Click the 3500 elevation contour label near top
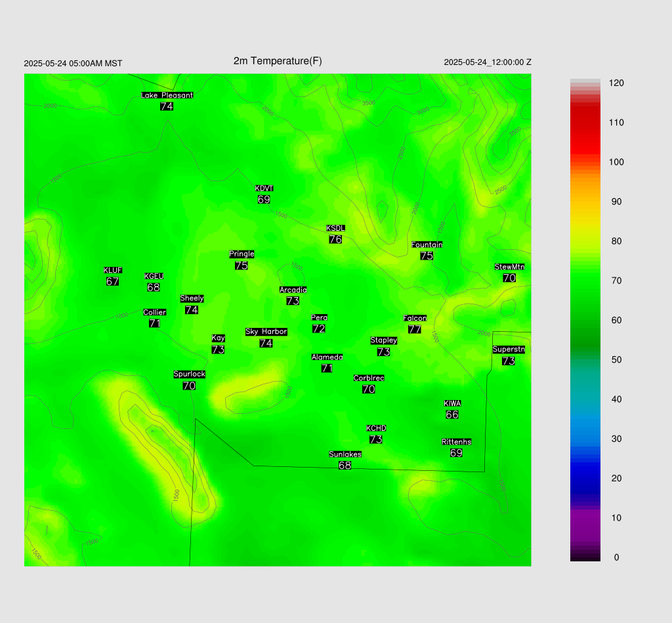 point(369,103)
